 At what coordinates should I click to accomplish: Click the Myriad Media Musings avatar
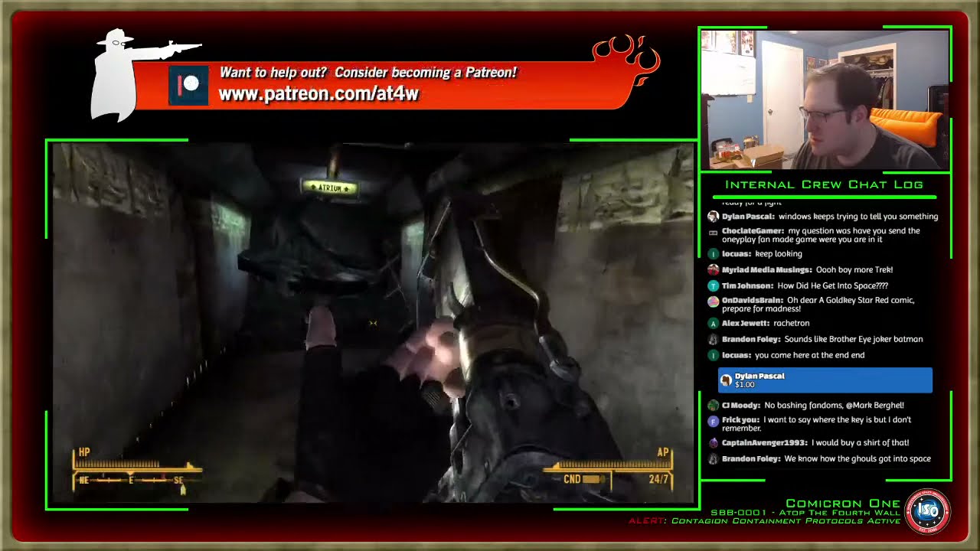(713, 270)
